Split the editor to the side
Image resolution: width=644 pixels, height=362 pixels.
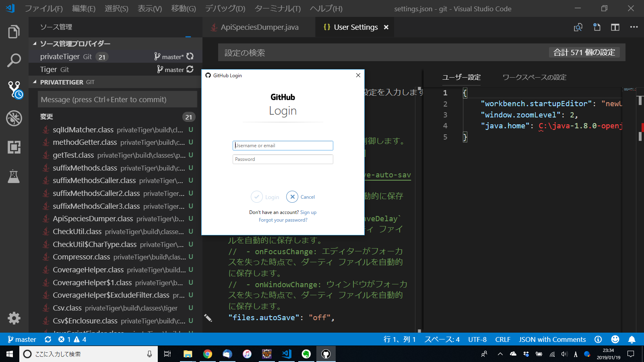[615, 27]
